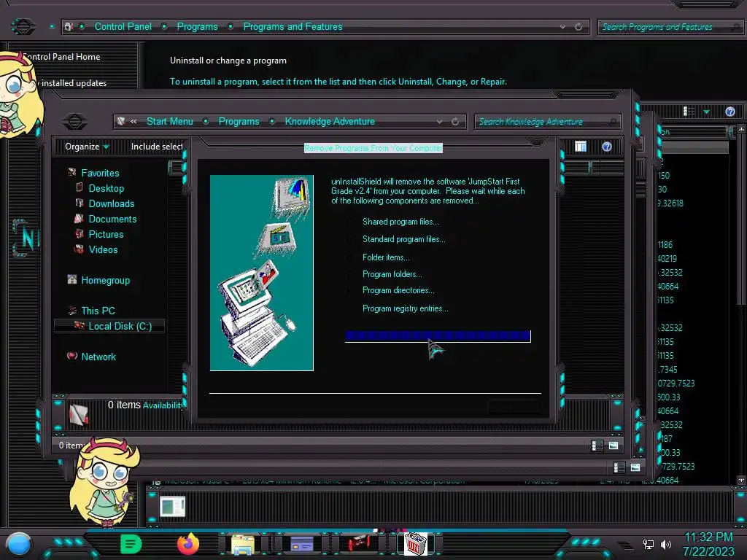
Task: Select Homegroup in navigation pane
Action: pos(105,280)
